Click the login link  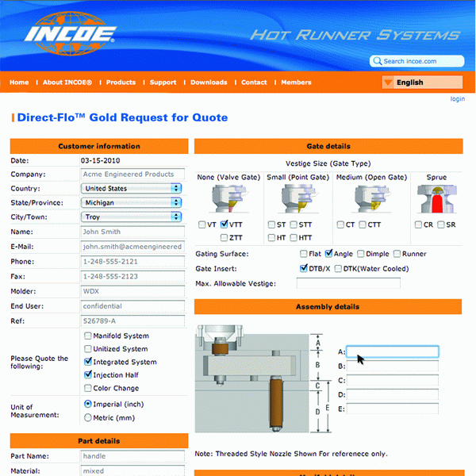point(458,99)
